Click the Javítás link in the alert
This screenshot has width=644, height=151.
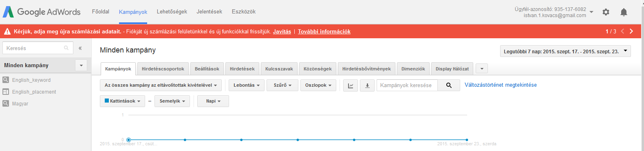[282, 31]
